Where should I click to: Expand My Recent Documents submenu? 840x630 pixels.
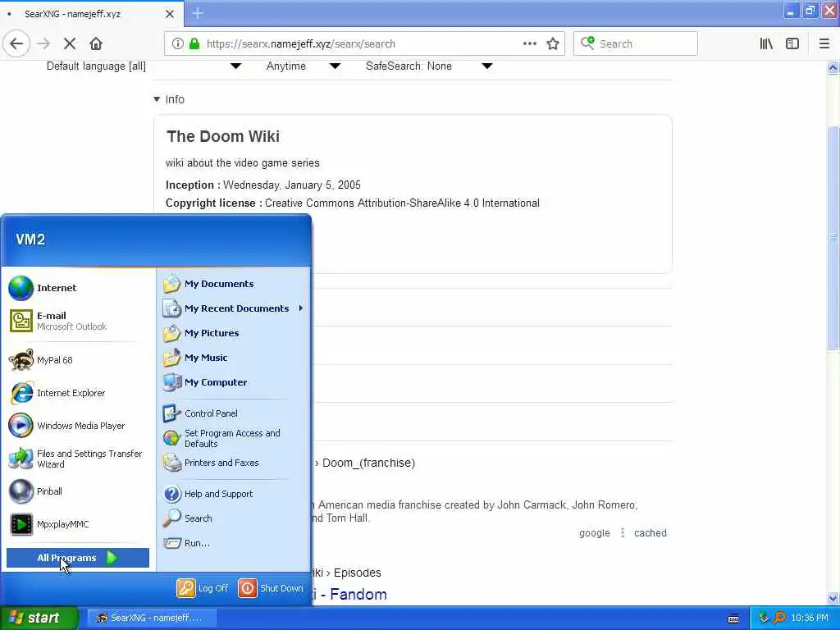234,308
